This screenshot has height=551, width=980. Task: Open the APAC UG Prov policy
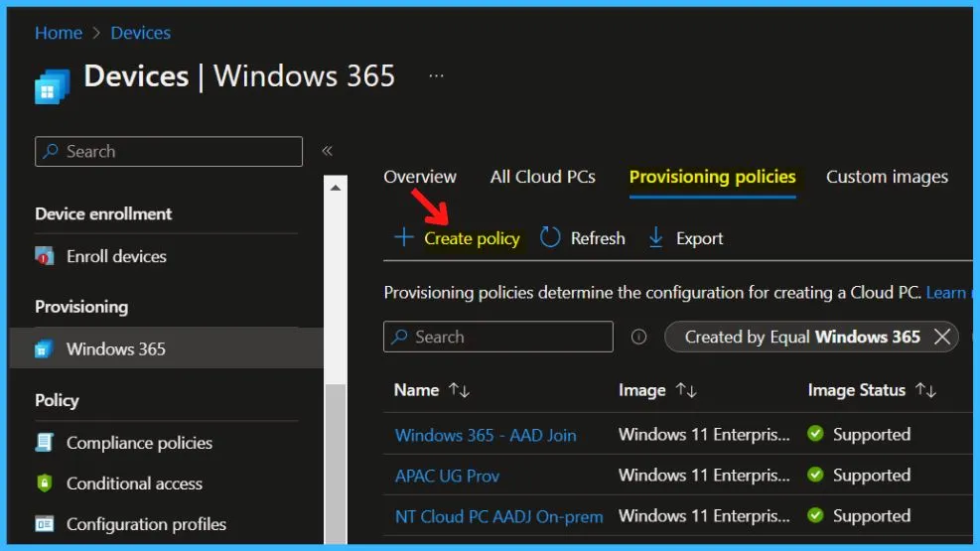[447, 476]
